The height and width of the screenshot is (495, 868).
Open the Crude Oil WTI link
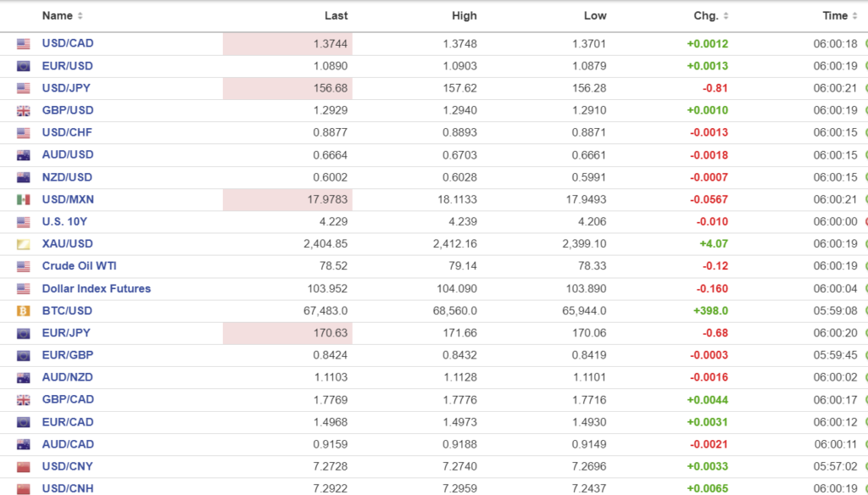click(80, 266)
